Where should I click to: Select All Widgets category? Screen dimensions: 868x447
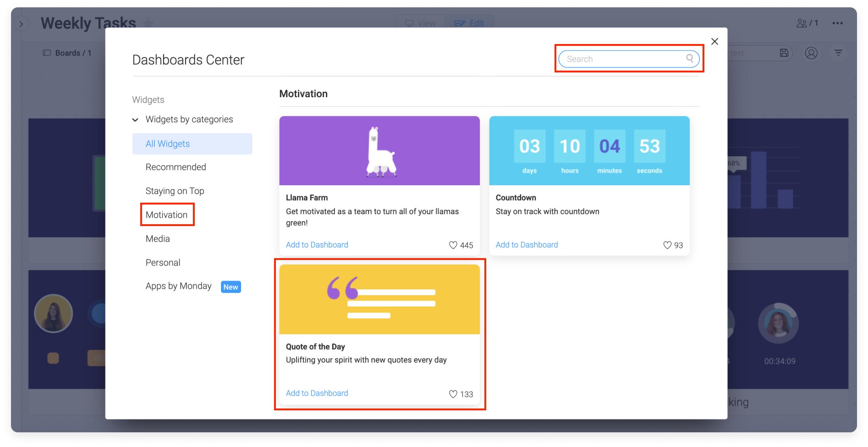pos(192,144)
